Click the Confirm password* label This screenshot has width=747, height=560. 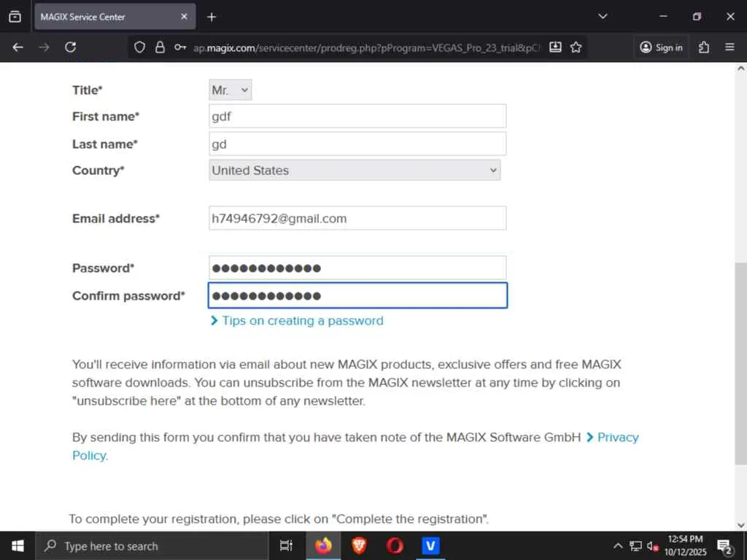click(128, 296)
